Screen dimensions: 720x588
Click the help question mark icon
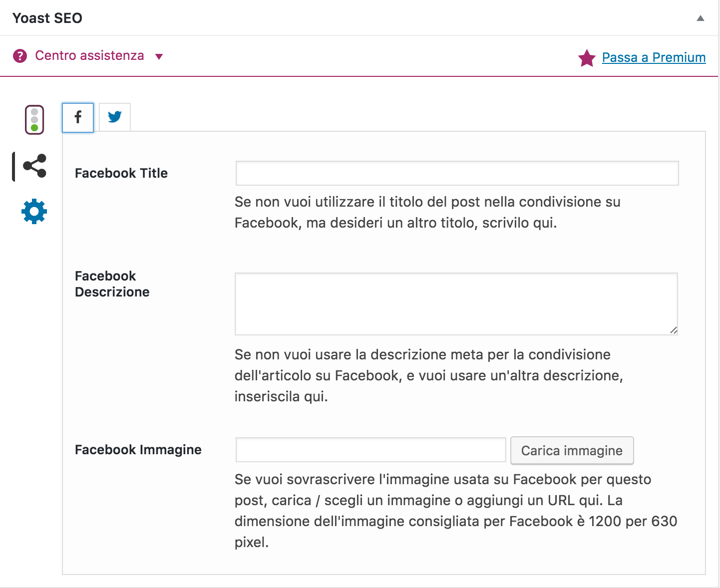click(20, 56)
